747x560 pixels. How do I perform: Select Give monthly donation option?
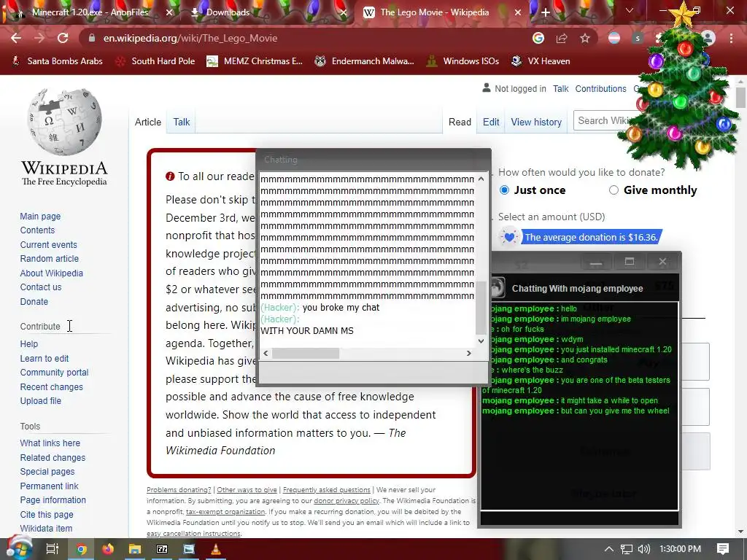coord(614,190)
